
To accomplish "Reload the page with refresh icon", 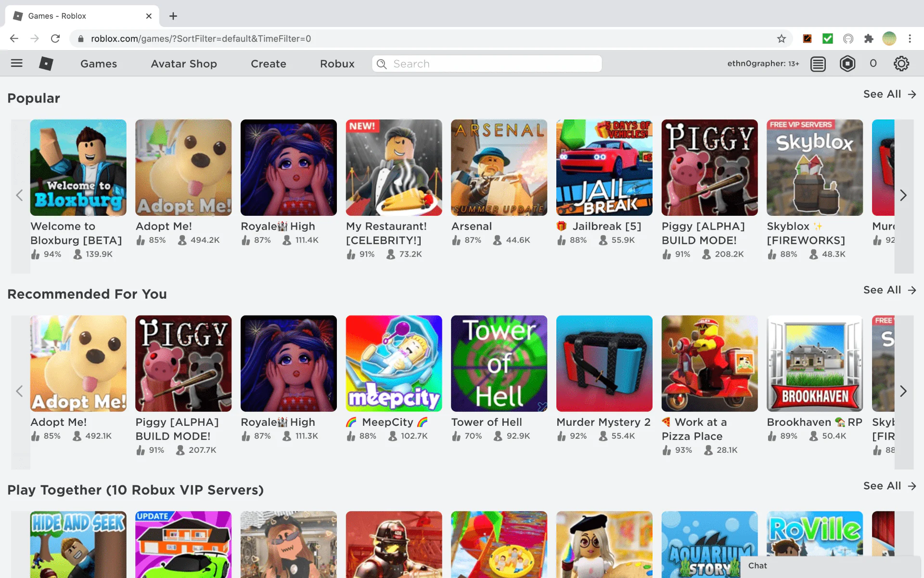I will (55, 39).
